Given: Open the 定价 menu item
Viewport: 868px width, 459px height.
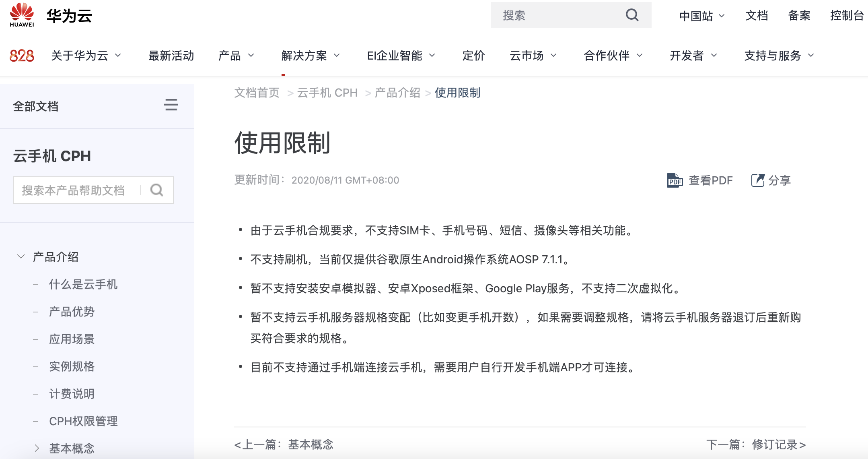Looking at the screenshot, I should tap(473, 56).
